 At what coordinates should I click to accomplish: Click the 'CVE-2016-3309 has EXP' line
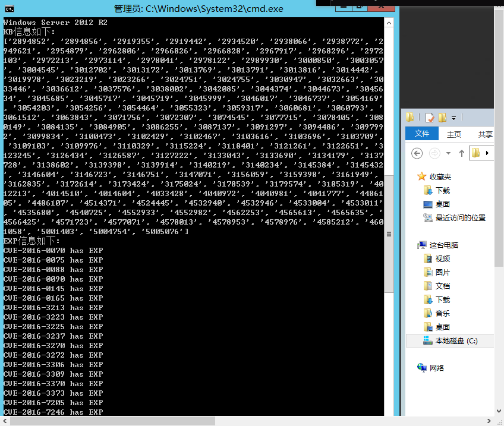pos(53,374)
